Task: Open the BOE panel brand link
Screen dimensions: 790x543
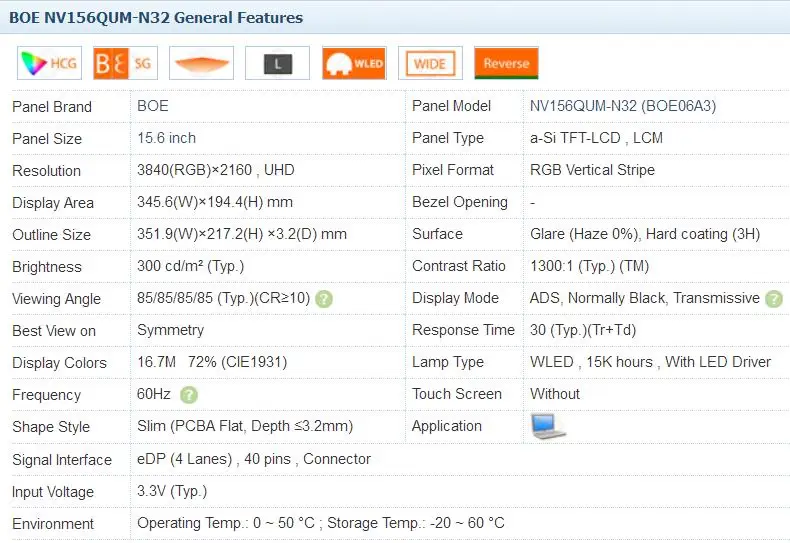Action: [153, 106]
